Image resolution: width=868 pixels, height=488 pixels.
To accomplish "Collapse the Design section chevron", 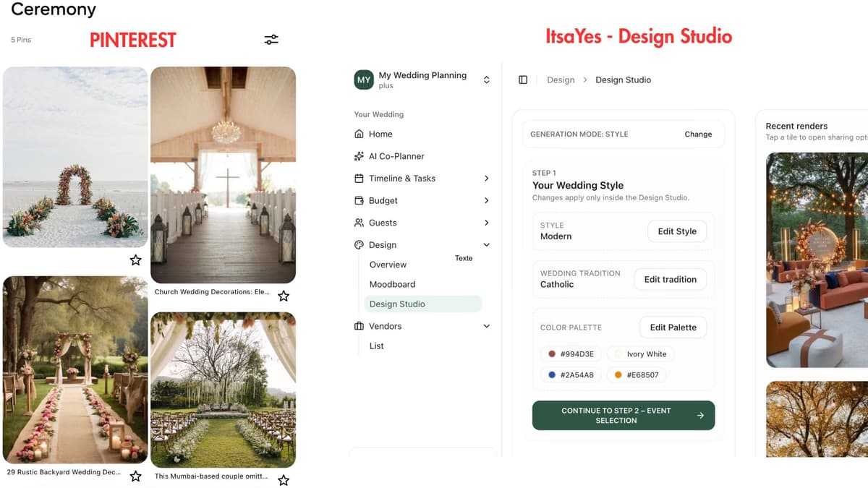I will pos(486,245).
